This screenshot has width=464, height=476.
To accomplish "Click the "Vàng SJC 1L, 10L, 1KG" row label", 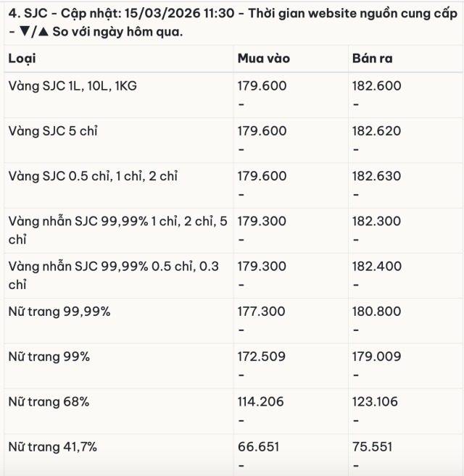I will 72,85.
